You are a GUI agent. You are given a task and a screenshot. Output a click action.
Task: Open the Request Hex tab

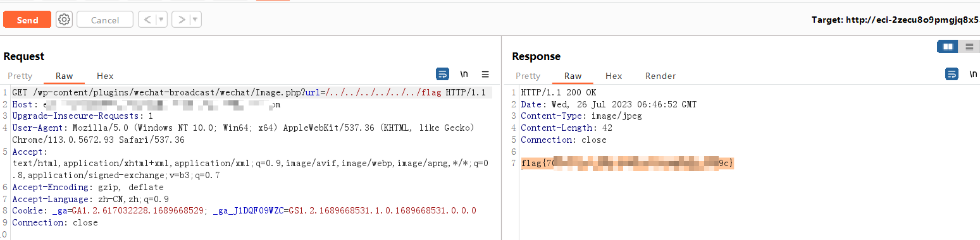tap(105, 76)
